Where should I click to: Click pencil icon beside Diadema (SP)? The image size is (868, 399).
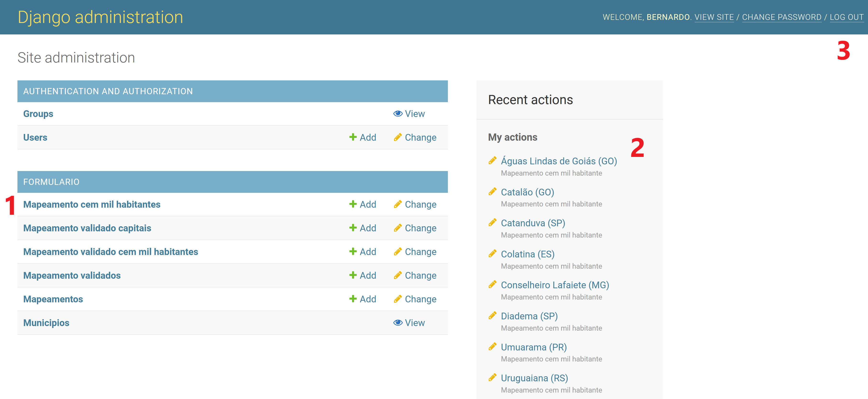tap(492, 316)
